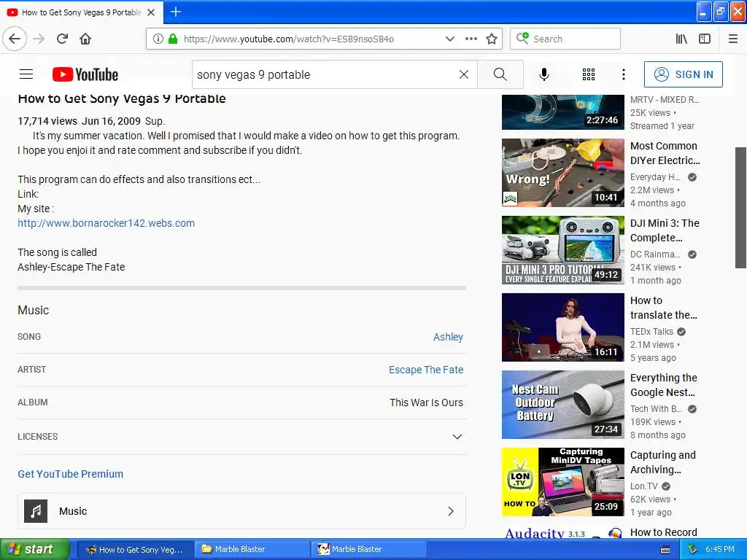Open the Windows start menu
The height and width of the screenshot is (560, 747).
pyautogui.click(x=34, y=549)
